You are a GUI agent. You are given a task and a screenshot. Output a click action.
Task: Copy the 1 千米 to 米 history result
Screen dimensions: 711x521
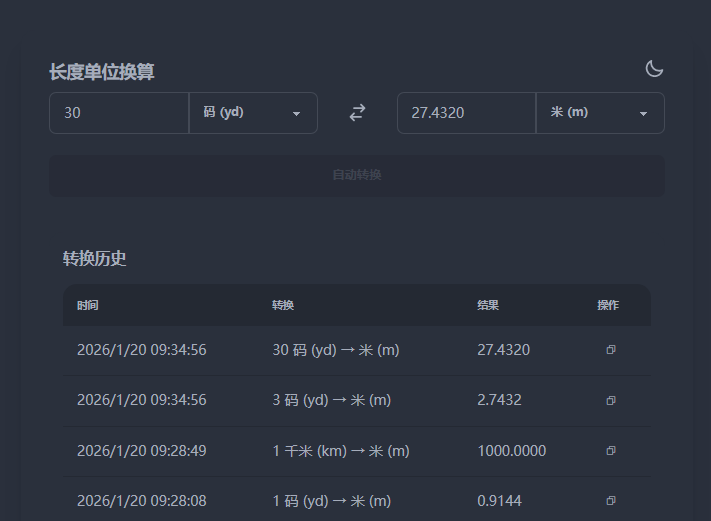610,451
